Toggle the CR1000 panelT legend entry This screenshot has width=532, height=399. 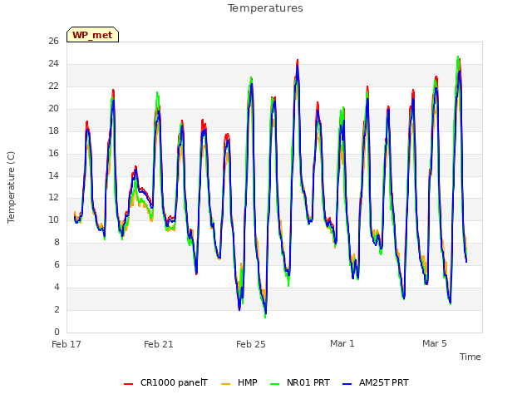point(165,382)
